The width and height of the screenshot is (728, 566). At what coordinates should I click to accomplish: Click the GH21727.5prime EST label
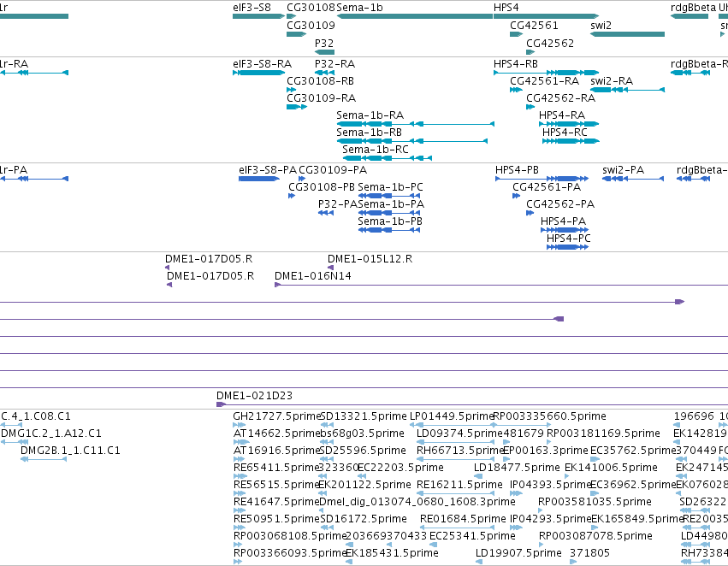pyautogui.click(x=276, y=416)
